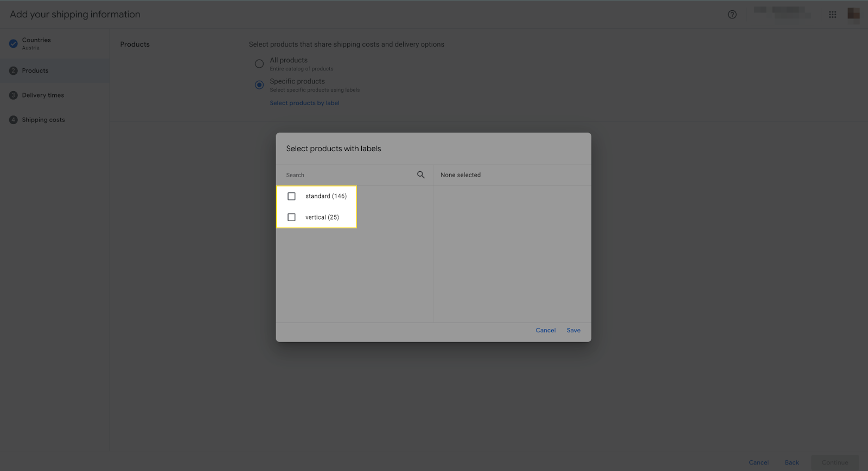Click the 'standard (146)' label text
This screenshot has height=471, width=868.
326,196
